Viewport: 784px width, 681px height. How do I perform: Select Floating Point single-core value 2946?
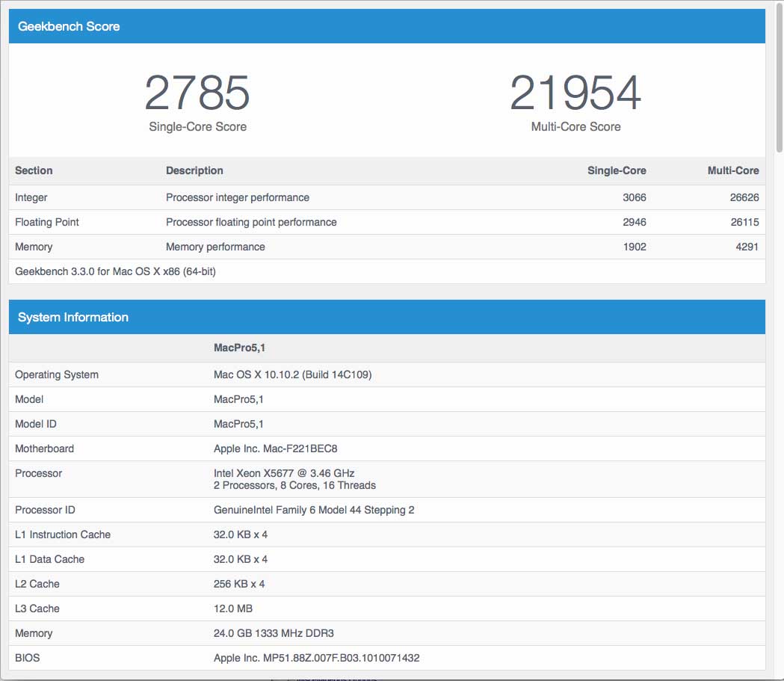[x=635, y=222]
